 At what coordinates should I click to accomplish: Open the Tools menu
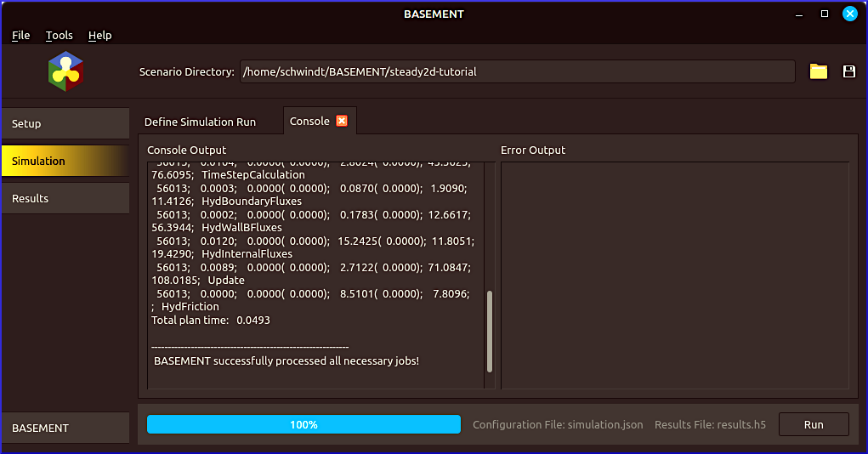click(x=60, y=35)
